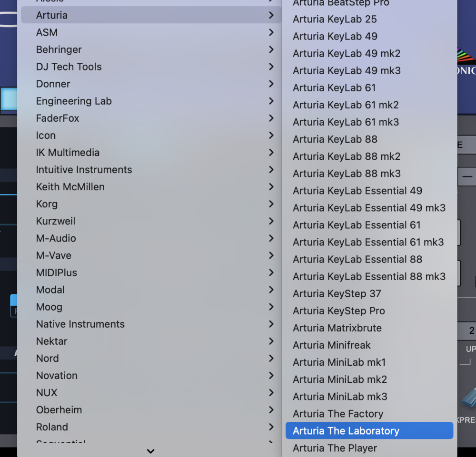The image size is (476, 457).
Task: Select Arturia KeyLab 49 mk2
Action: [369, 53]
